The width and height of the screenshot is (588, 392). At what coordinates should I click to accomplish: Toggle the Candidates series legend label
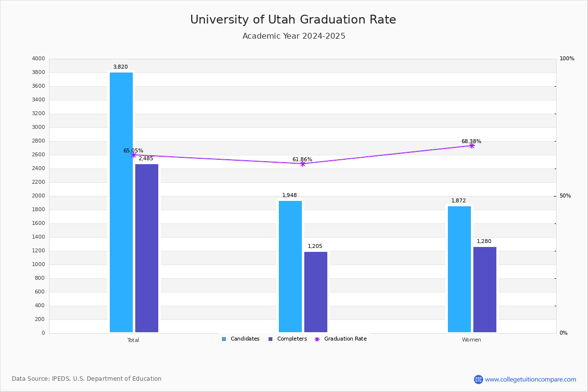click(245, 339)
